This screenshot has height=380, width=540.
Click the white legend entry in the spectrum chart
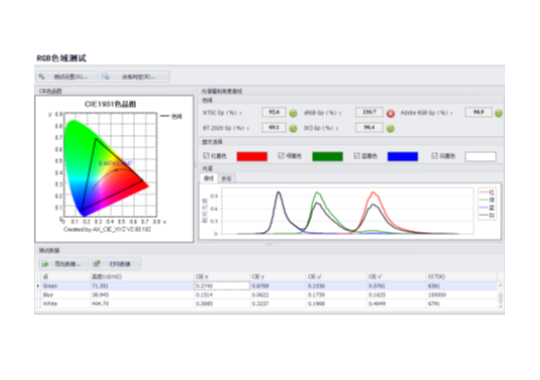pos(487,215)
